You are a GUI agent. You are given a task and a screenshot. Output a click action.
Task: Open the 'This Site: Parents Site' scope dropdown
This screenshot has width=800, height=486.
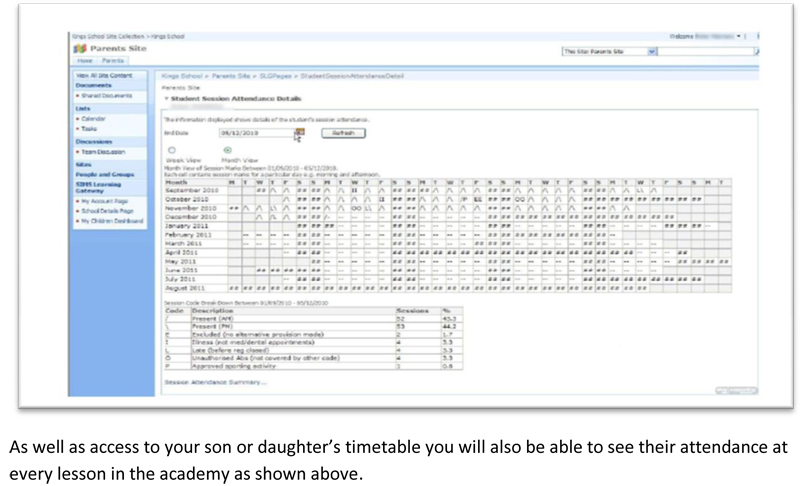(652, 50)
